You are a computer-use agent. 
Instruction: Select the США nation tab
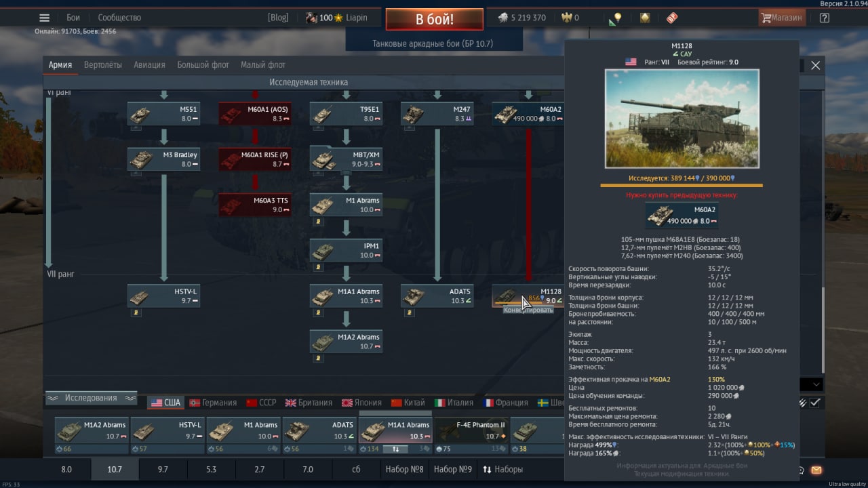coord(165,403)
